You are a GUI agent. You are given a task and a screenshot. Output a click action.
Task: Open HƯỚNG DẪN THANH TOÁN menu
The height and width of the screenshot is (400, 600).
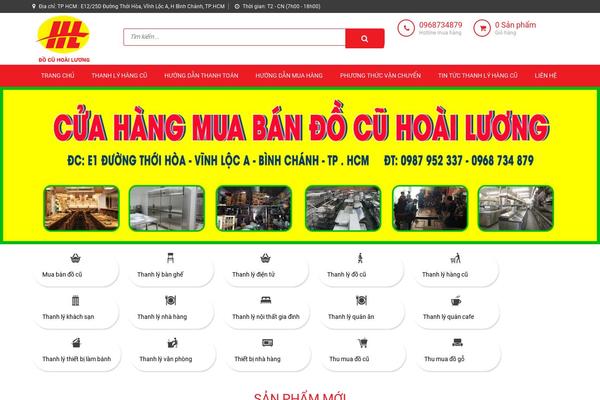point(201,76)
